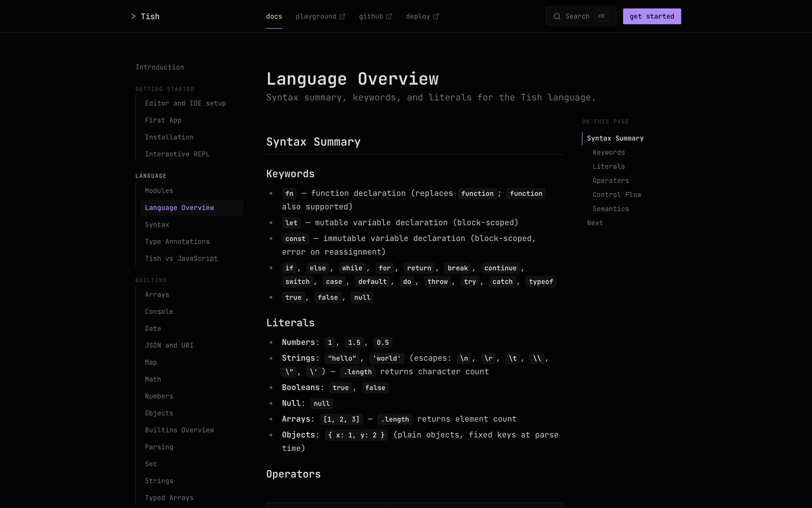Jump to Syntax Summary in page outline
This screenshot has width=812, height=508.
click(615, 138)
